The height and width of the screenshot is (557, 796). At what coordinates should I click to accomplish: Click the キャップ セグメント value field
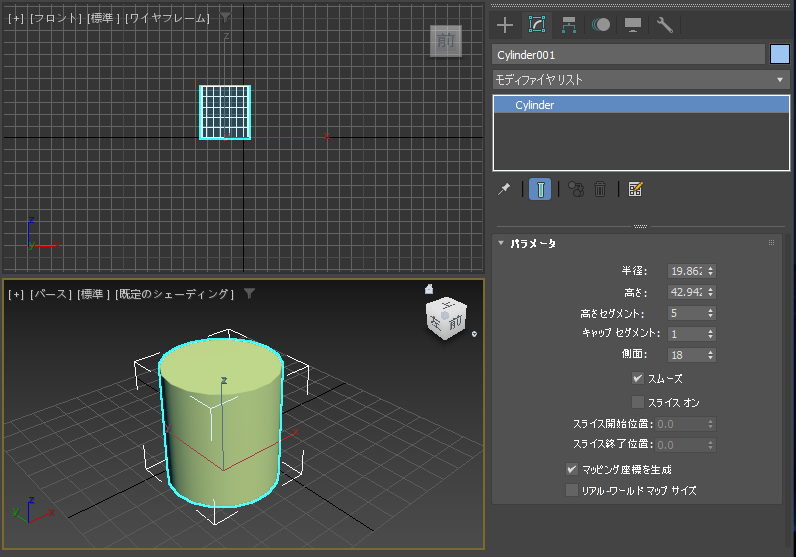686,334
